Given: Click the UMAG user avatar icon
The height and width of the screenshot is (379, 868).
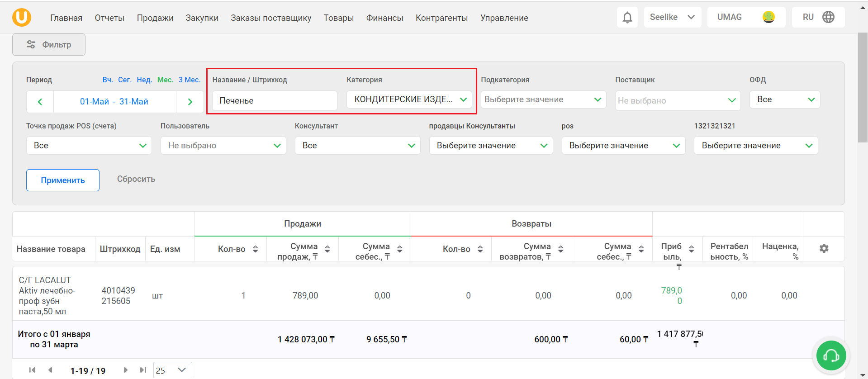Looking at the screenshot, I should point(768,17).
